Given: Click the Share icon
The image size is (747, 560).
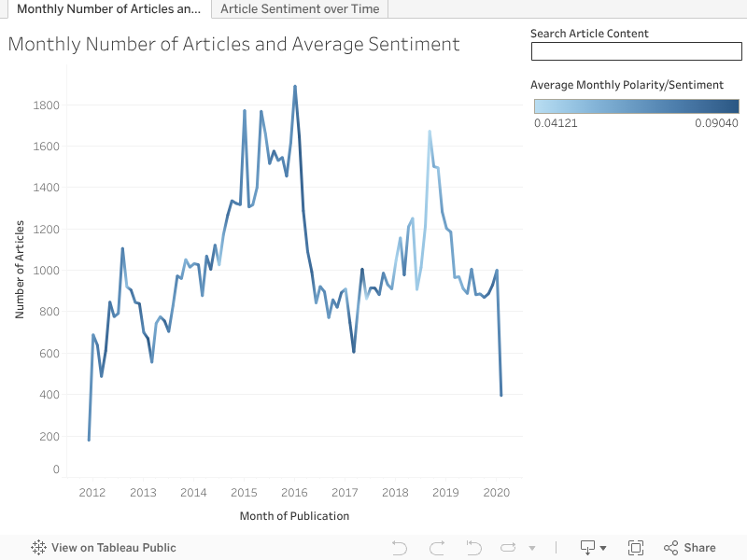Looking at the screenshot, I should point(670,548).
